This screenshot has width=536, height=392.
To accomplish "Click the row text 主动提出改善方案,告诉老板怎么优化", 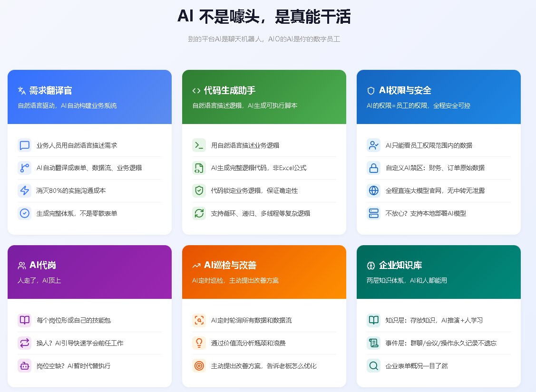I will click(264, 366).
